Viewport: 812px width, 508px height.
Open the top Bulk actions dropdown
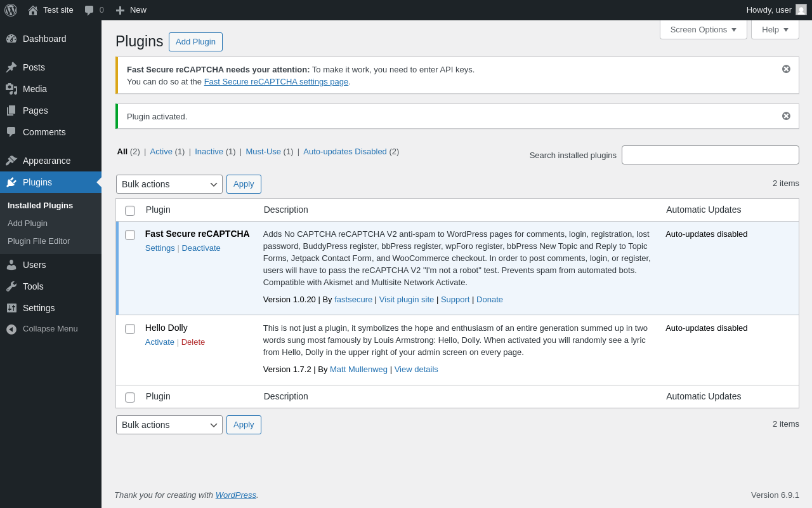tap(169, 184)
